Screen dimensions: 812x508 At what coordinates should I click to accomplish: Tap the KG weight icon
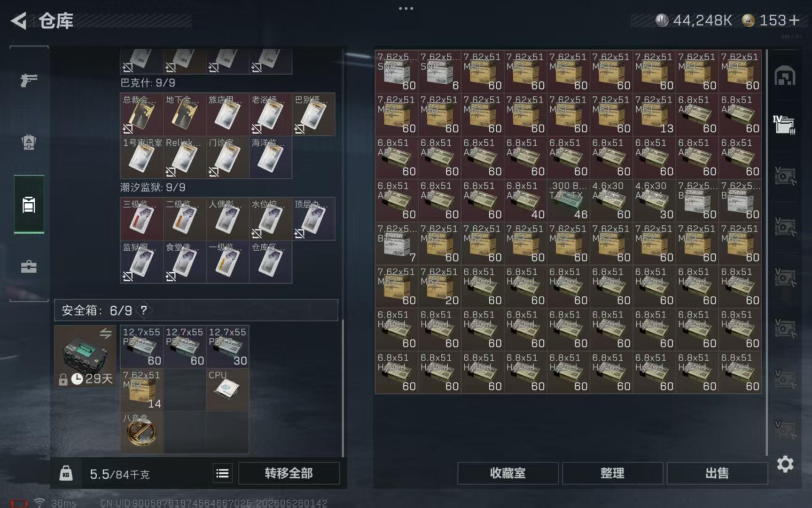(x=66, y=473)
